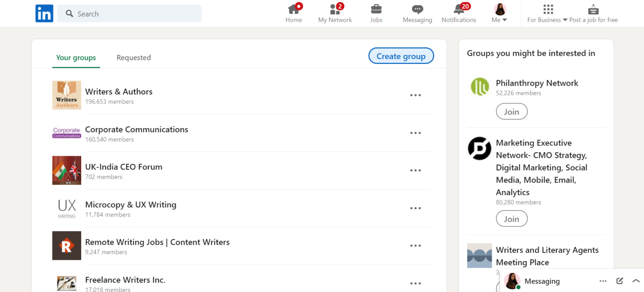Click Post a job for free

(x=593, y=14)
